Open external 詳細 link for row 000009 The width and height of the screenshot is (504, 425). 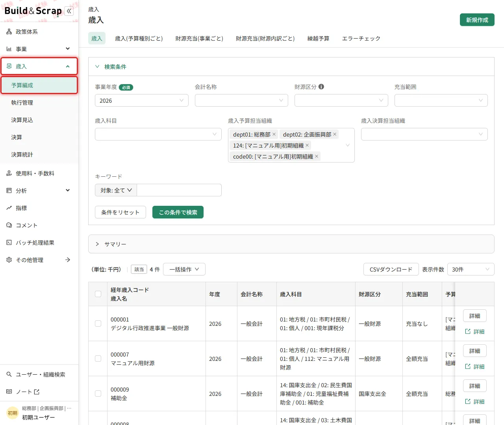coord(475,402)
